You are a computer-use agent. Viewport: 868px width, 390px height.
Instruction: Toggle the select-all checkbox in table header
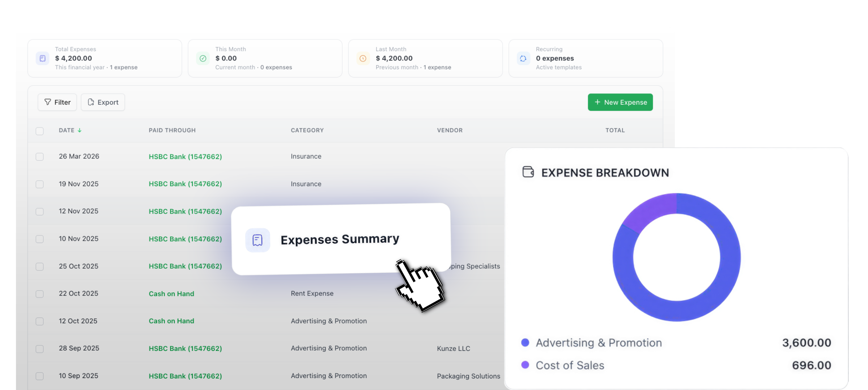pos(40,131)
